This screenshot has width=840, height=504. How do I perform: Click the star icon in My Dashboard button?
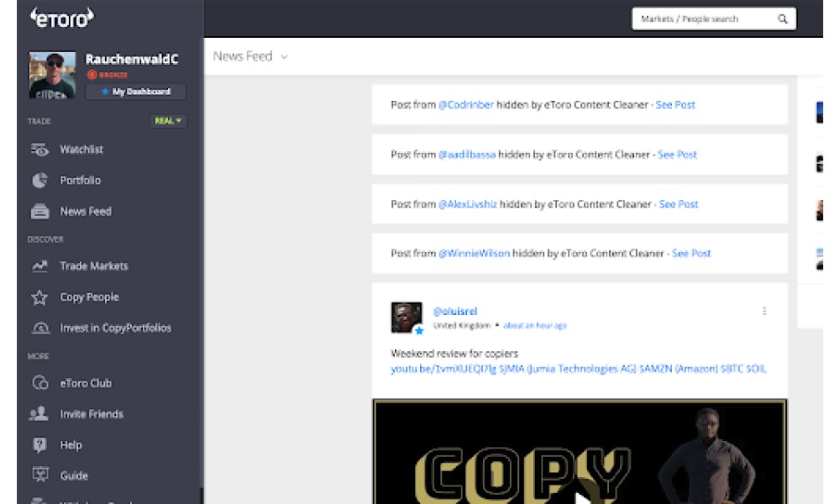pos(105,92)
